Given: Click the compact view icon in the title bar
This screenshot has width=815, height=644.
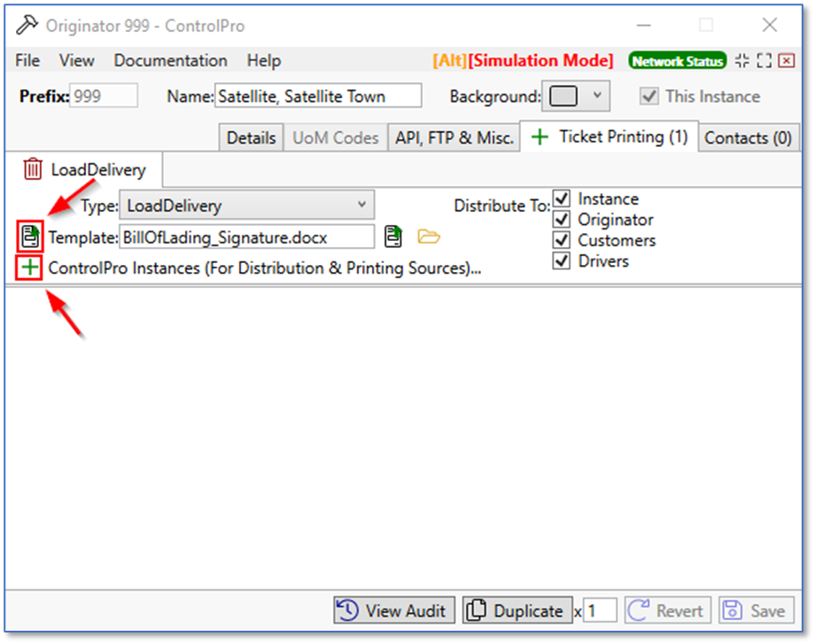Looking at the screenshot, I should click(742, 60).
